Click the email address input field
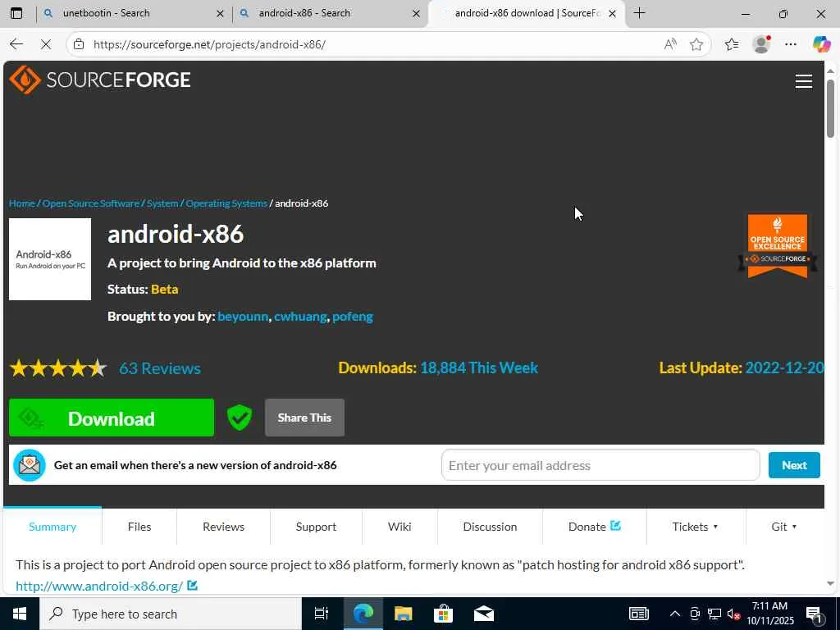Viewport: 840px width, 630px height. point(600,465)
